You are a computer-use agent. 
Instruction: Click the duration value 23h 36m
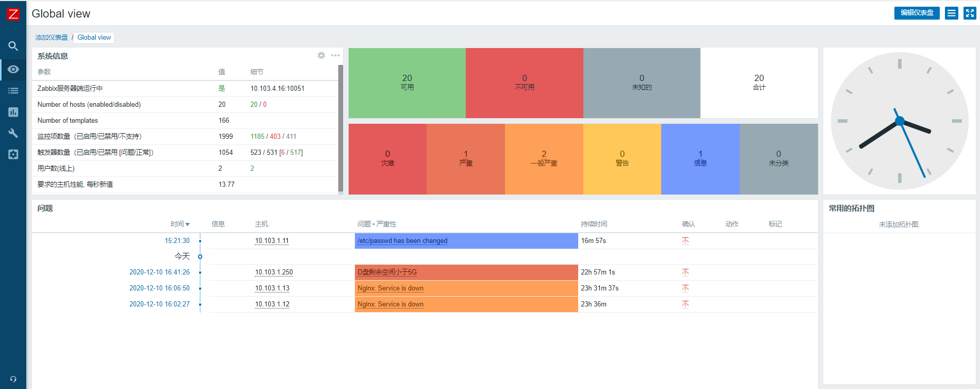click(x=594, y=304)
